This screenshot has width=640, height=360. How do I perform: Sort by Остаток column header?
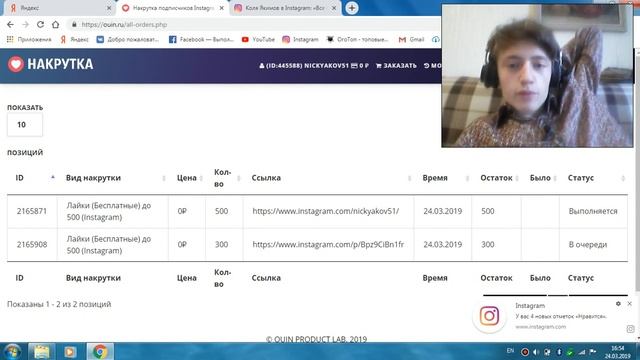[x=496, y=178]
